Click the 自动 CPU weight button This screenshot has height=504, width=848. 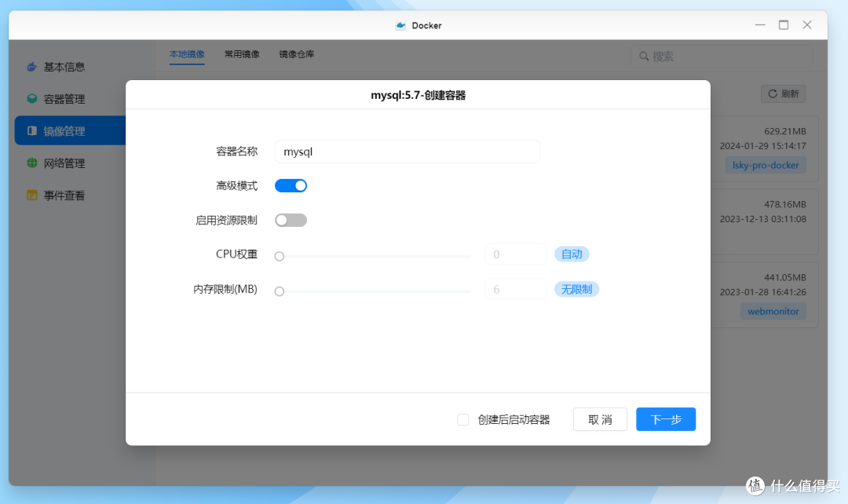(x=572, y=254)
